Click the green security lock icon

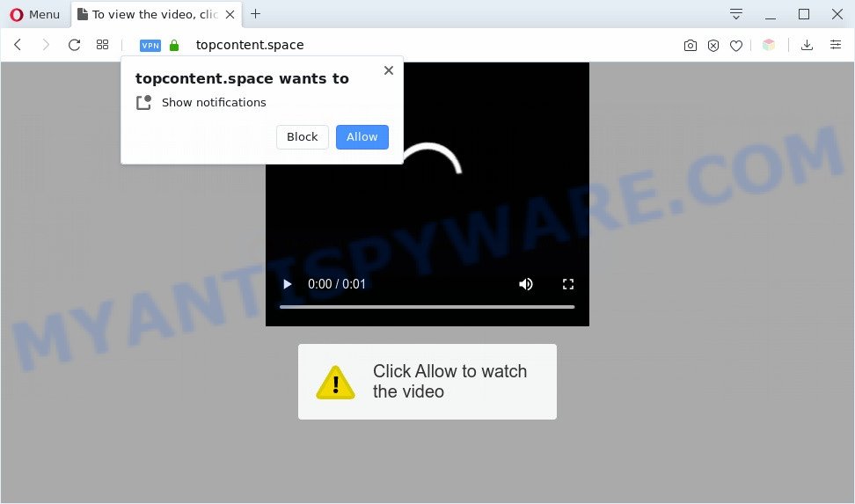[x=174, y=45]
